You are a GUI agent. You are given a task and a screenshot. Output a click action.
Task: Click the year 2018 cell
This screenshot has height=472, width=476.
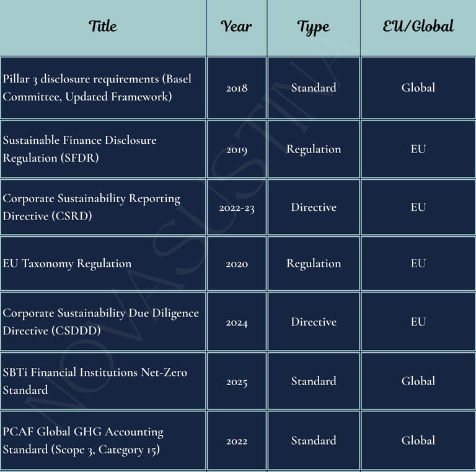point(237,88)
